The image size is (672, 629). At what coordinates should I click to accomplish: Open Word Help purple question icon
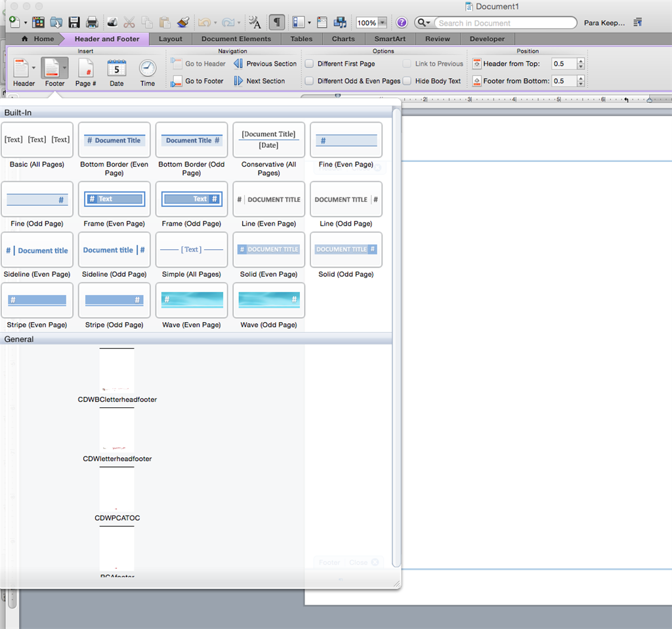(402, 22)
